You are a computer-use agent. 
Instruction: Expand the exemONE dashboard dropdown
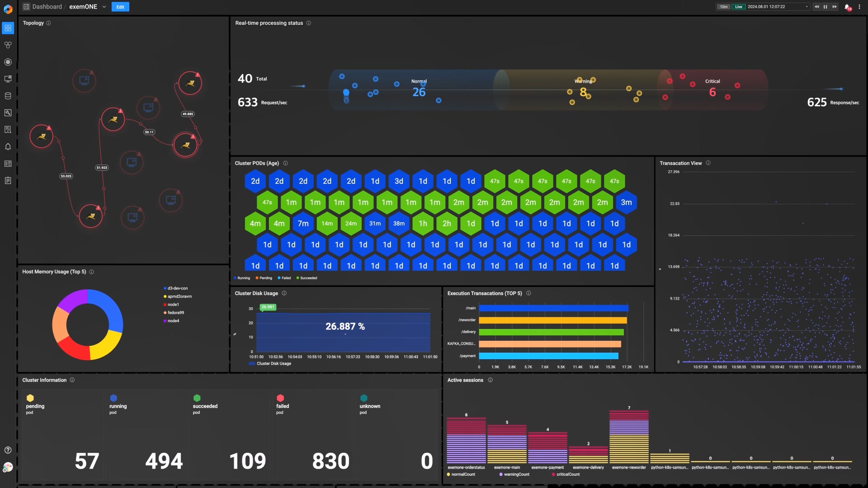click(x=104, y=7)
